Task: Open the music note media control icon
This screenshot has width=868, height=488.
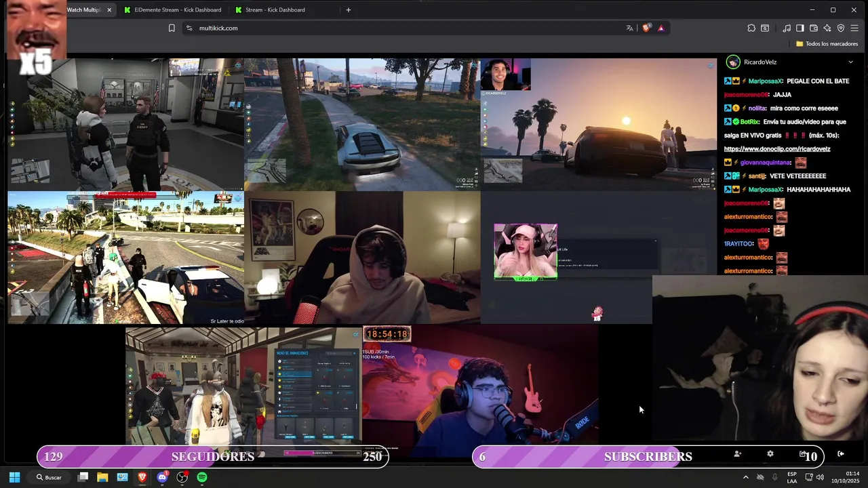Action: click(x=787, y=28)
